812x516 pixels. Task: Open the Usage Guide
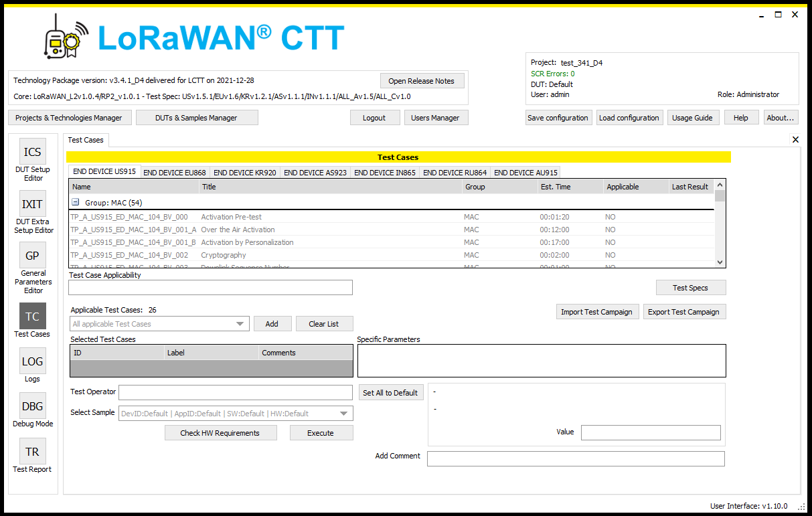pyautogui.click(x=692, y=118)
